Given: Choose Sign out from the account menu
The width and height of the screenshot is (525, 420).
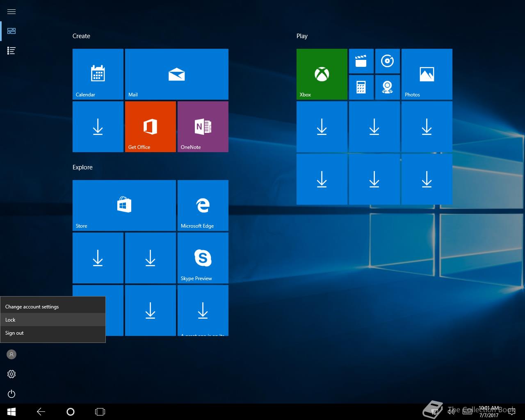Looking at the screenshot, I should (x=53, y=333).
